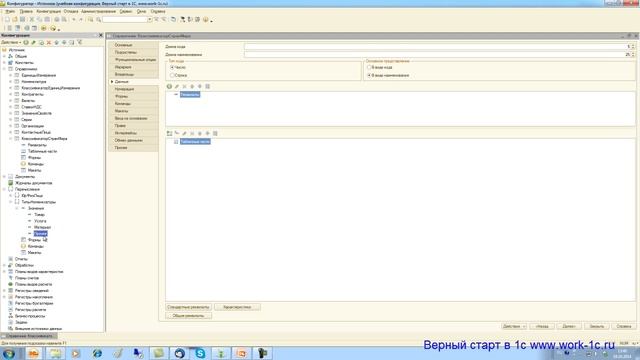
Task: Collapse the КлассификаторСтранМира catalog node
Action: [11, 139]
